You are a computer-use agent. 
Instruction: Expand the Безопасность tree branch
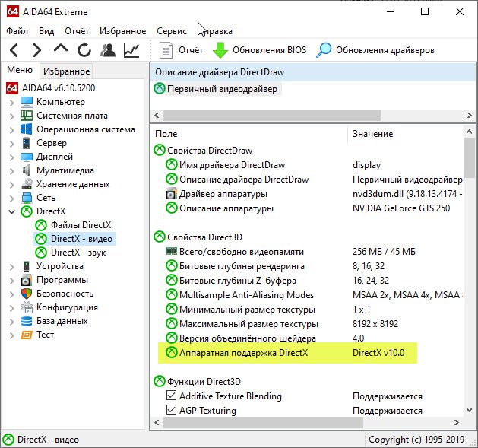pyautogui.click(x=11, y=294)
